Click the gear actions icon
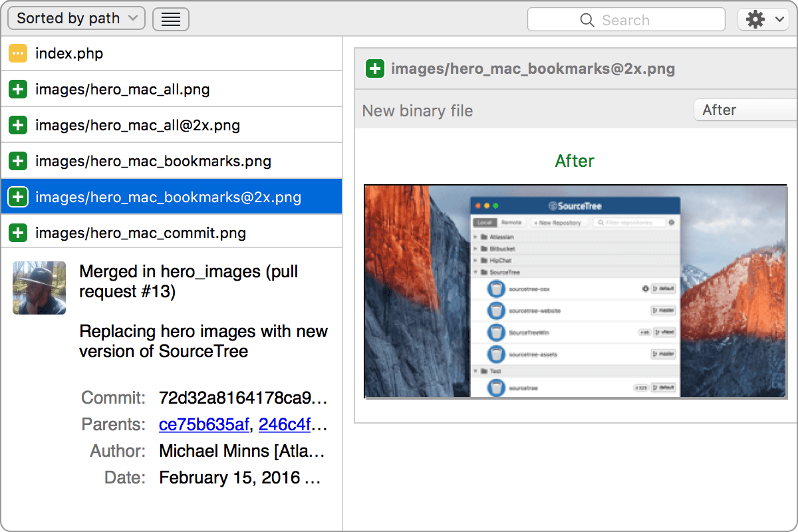This screenshot has width=798, height=532. coord(755,19)
